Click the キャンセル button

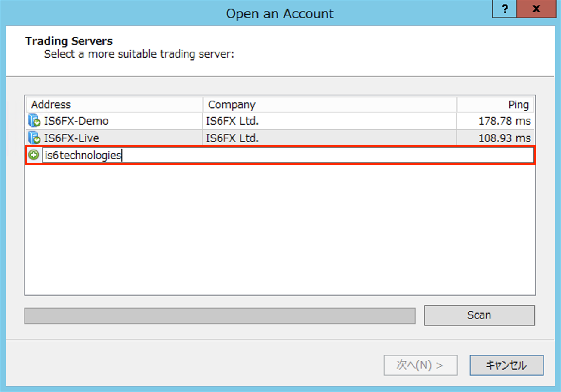pyautogui.click(x=506, y=365)
